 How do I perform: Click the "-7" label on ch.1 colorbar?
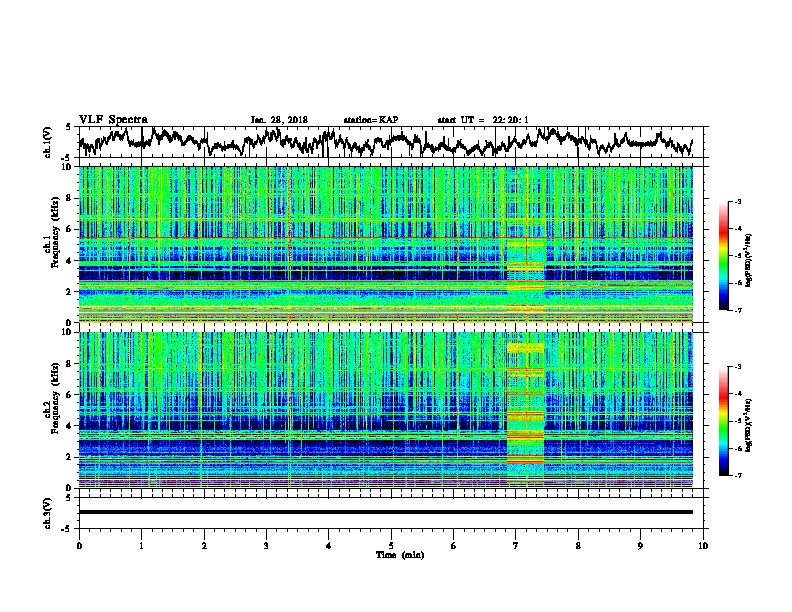[x=738, y=310]
